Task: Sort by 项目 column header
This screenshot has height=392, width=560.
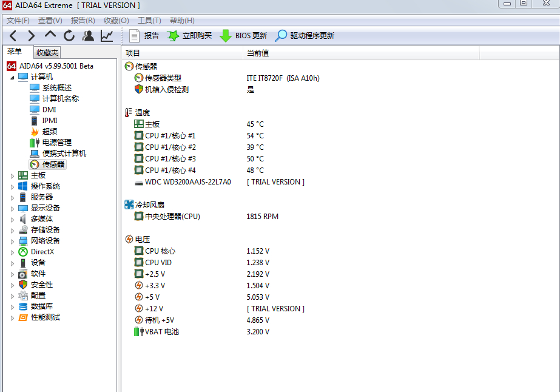Action: coord(183,53)
